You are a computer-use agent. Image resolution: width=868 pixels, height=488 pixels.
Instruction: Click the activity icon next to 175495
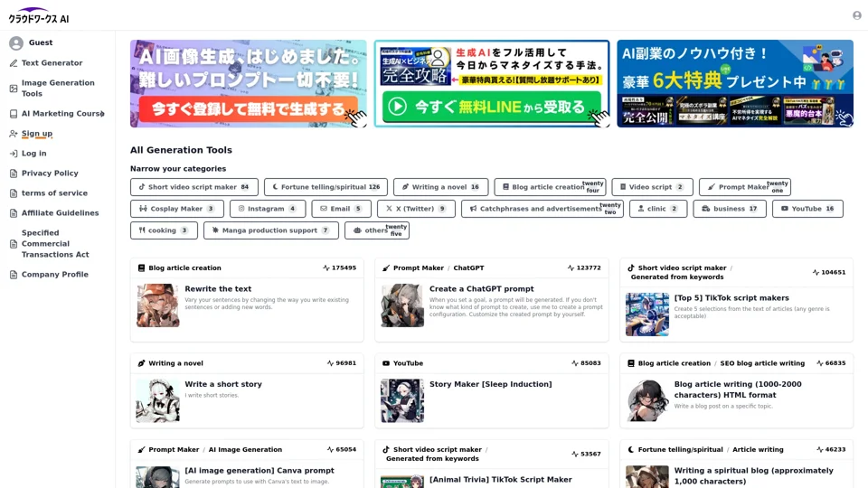point(326,267)
